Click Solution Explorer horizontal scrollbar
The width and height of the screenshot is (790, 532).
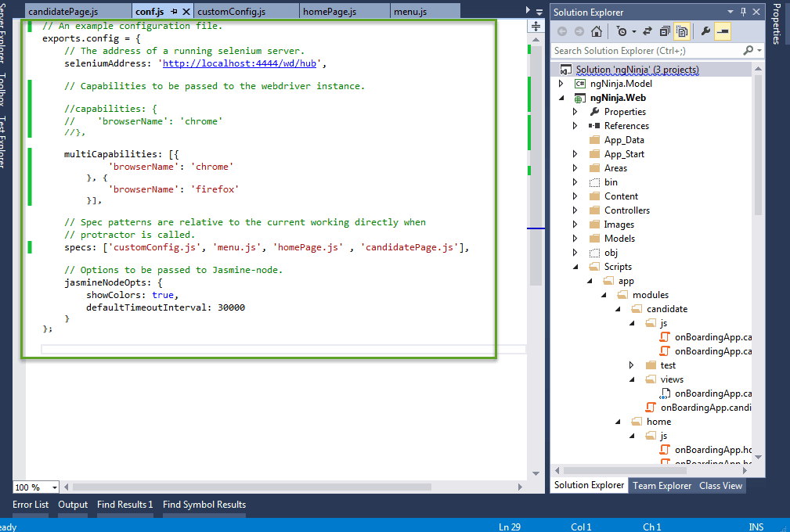point(625,471)
